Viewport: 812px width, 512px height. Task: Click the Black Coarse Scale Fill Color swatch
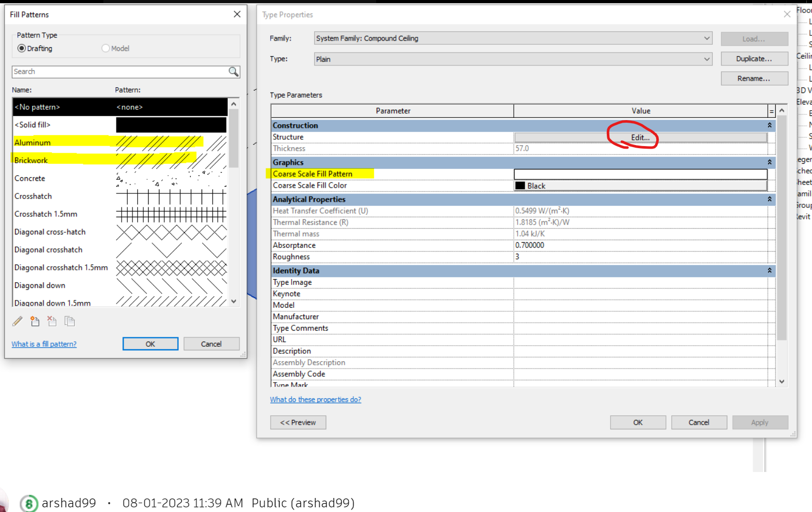tap(520, 185)
